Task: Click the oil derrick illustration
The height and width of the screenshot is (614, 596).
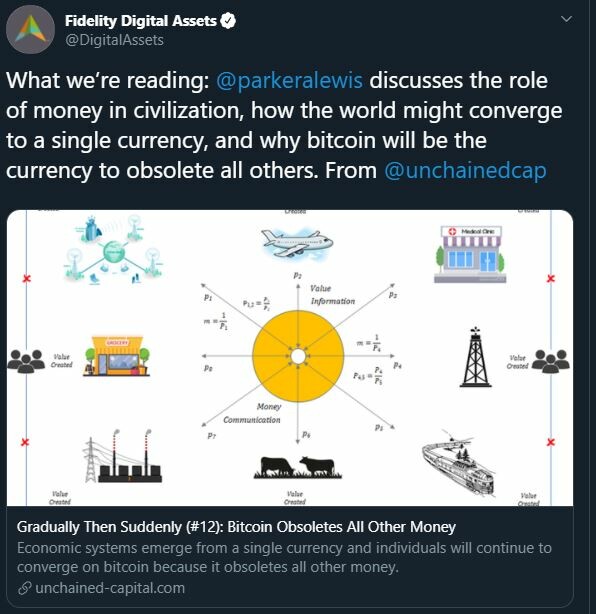Action: click(x=475, y=357)
